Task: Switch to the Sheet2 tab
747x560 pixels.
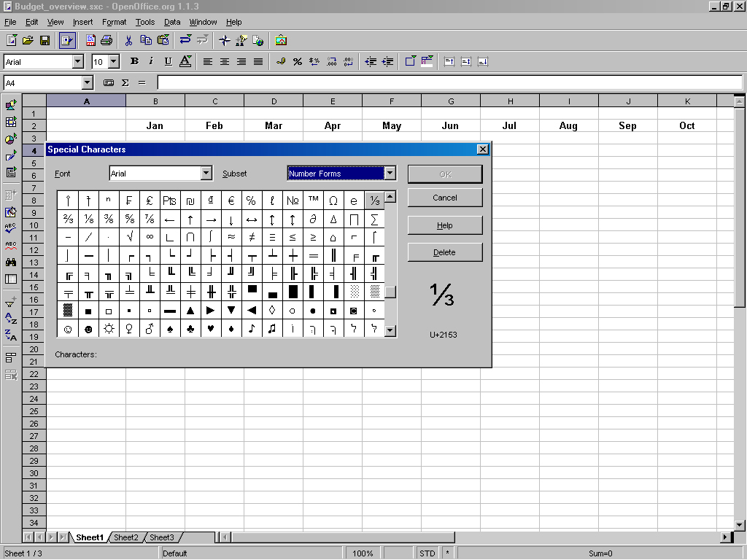Action: click(125, 537)
